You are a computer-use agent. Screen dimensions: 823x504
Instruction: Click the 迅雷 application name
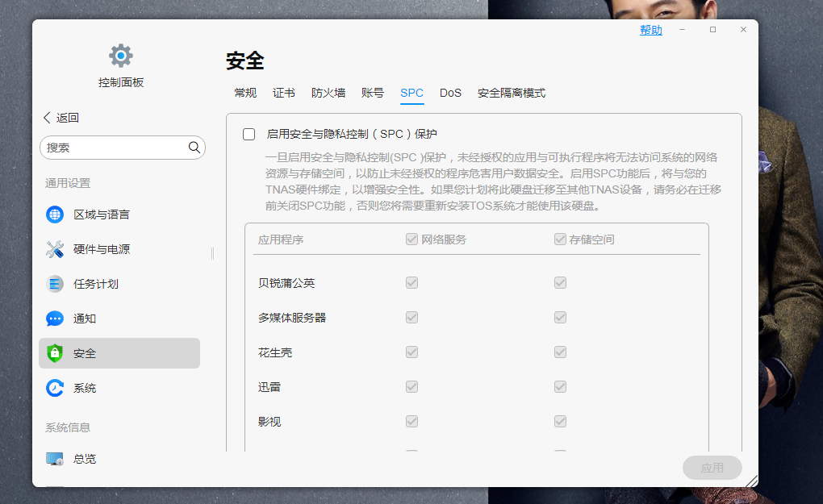pos(269,387)
